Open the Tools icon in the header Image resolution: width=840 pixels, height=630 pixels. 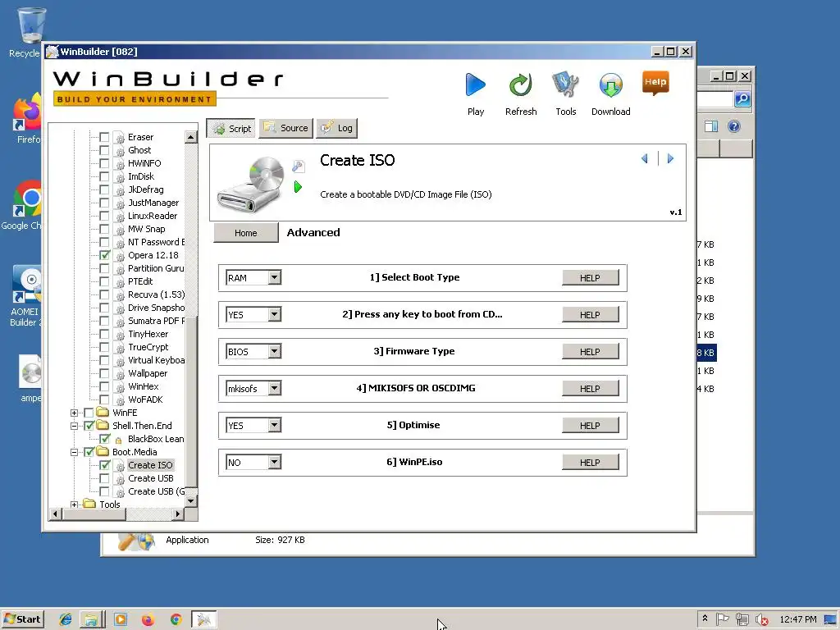point(566,84)
